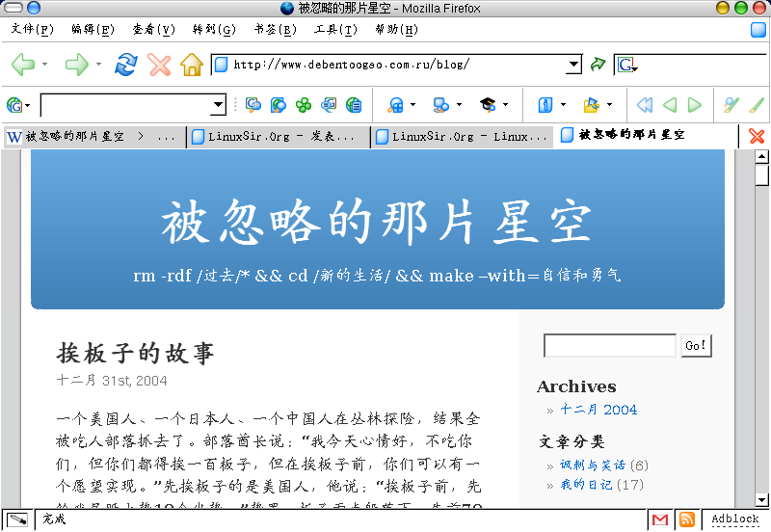Open the forward button history dropdown arrow

(98, 65)
